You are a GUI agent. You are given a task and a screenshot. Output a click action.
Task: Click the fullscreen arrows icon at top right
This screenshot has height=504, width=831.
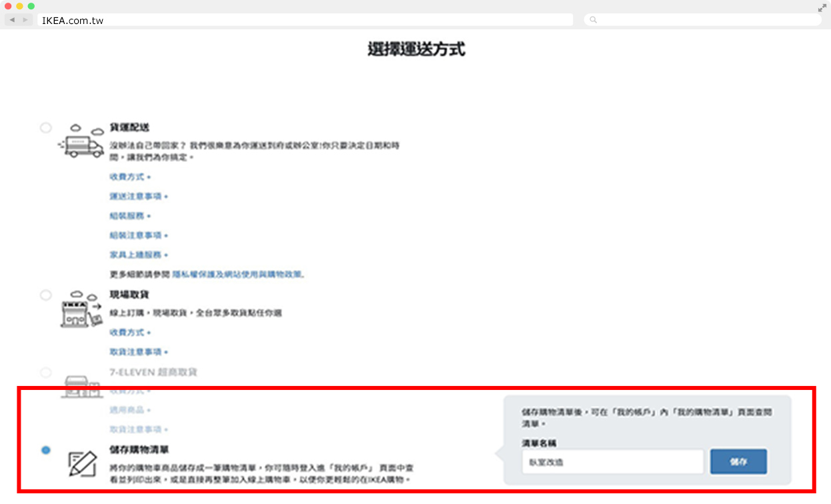coord(822,8)
